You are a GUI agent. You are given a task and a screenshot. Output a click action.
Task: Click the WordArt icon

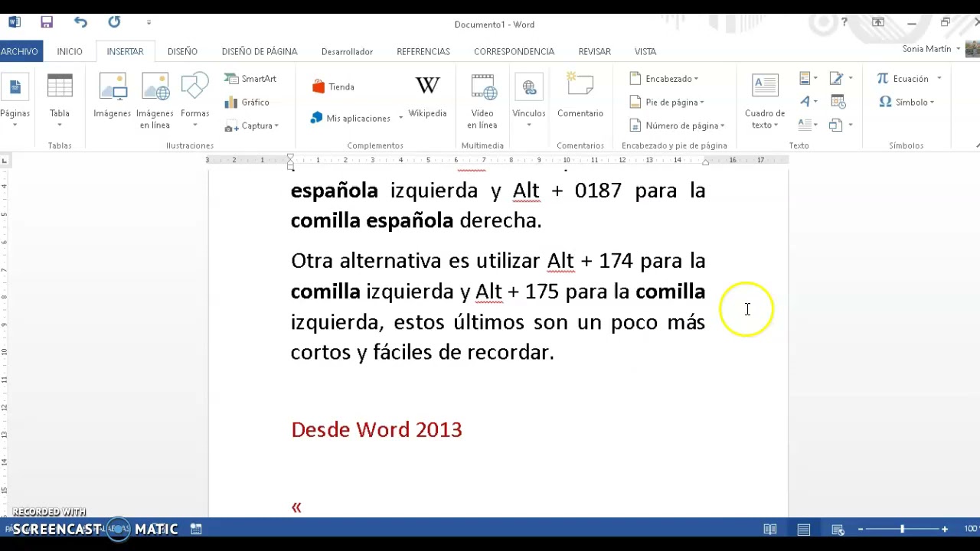(x=807, y=101)
